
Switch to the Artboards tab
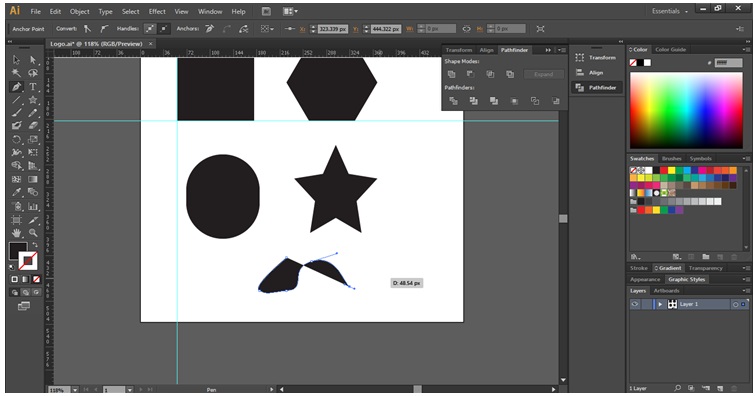(666, 290)
